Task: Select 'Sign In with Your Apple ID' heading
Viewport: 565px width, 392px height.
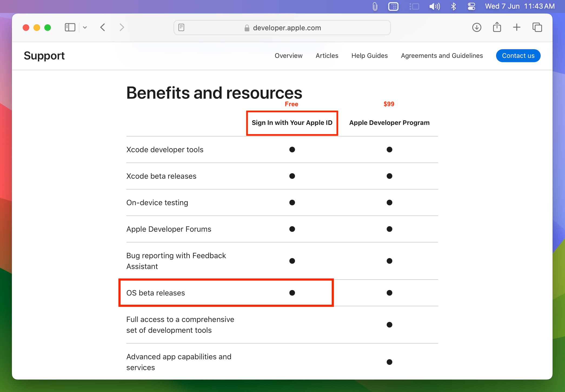Action: tap(292, 123)
